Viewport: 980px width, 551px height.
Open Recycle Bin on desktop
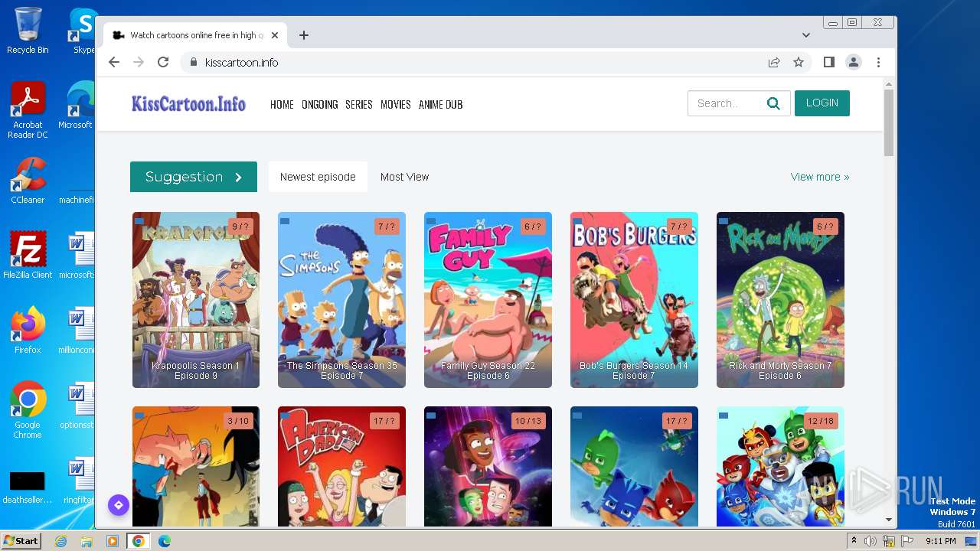(28, 31)
